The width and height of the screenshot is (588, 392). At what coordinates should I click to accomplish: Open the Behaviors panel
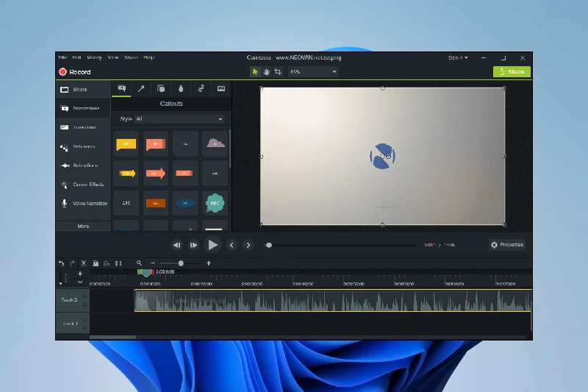(83, 146)
